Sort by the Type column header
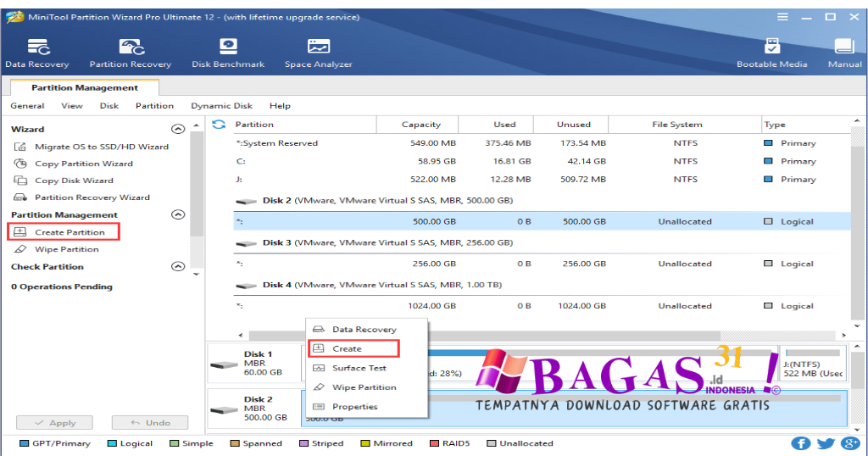 coord(806,125)
